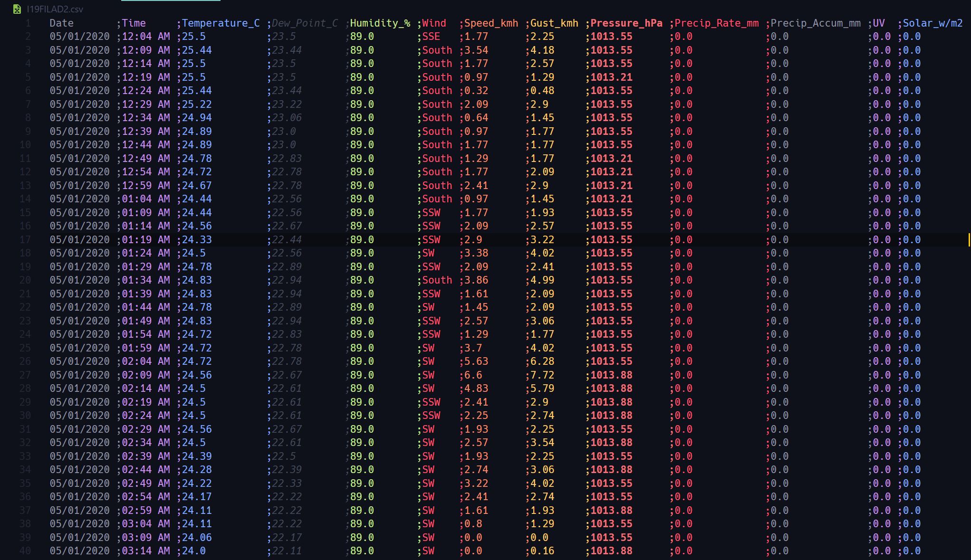Click the Gust_kmh column header
This screenshot has height=560, width=971.
pos(554,23)
